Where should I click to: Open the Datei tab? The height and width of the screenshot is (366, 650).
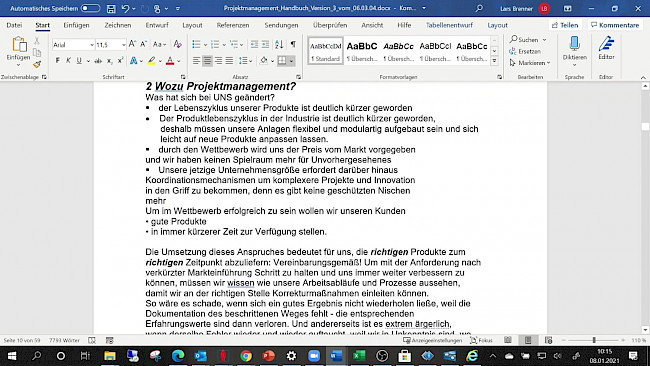[x=14, y=25]
